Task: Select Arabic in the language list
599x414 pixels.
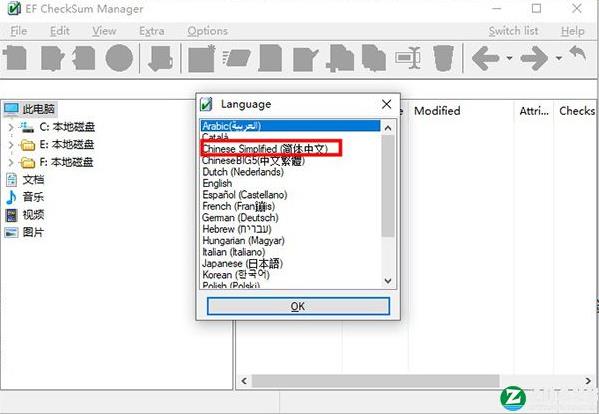Action: click(x=291, y=126)
